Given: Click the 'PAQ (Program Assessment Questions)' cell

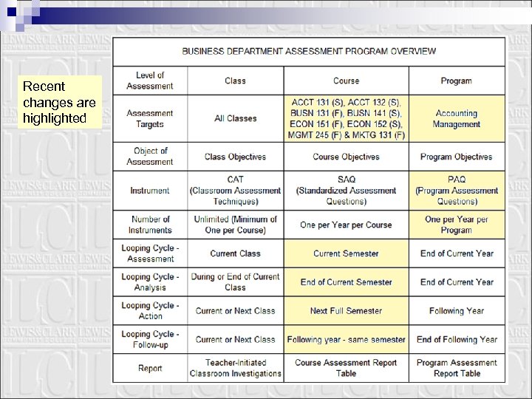Looking at the screenshot, I should click(457, 191).
